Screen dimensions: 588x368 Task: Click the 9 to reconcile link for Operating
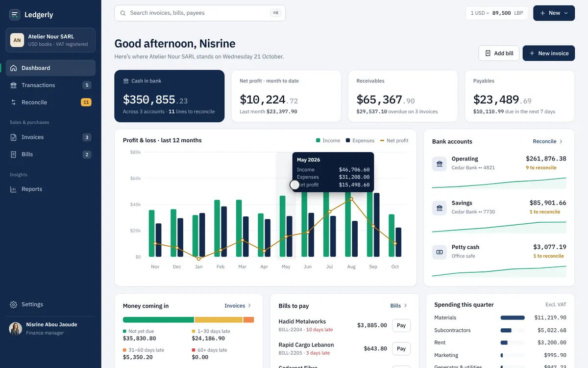coord(541,168)
